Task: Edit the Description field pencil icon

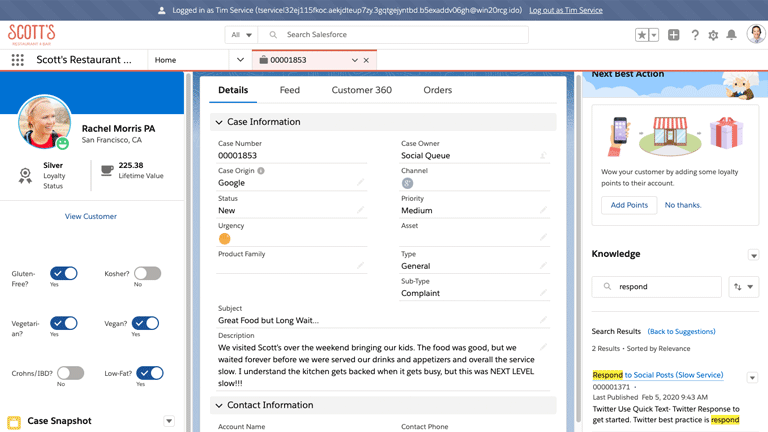Action: coord(543,347)
